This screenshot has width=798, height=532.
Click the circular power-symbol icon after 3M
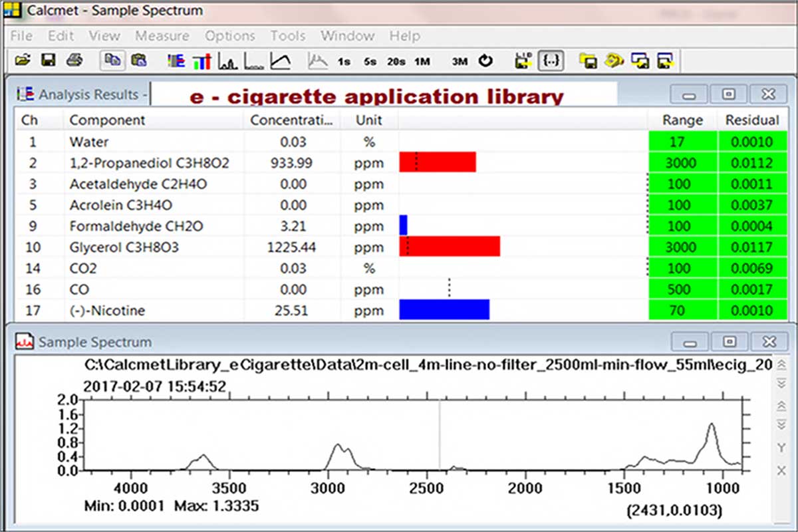pos(486,61)
